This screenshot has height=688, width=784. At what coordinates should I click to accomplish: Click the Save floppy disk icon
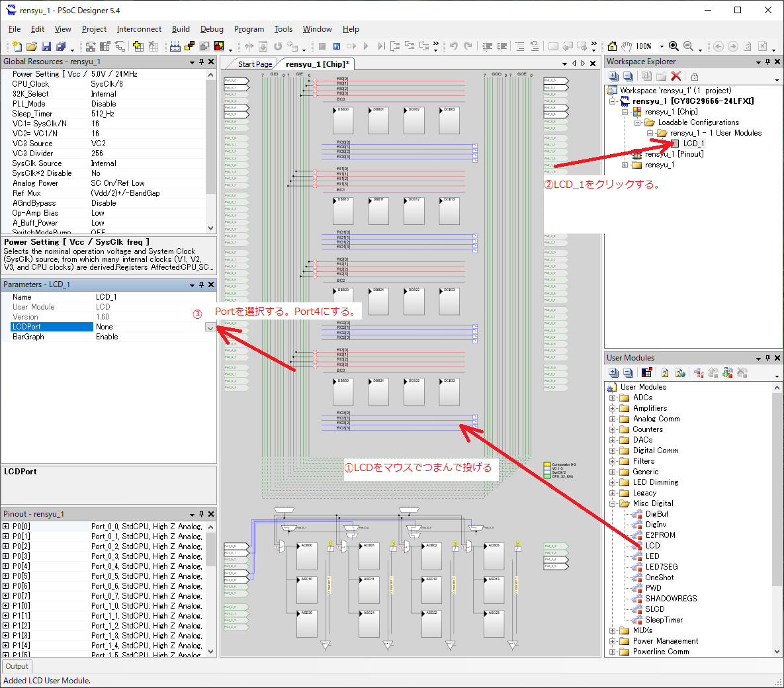[x=46, y=46]
